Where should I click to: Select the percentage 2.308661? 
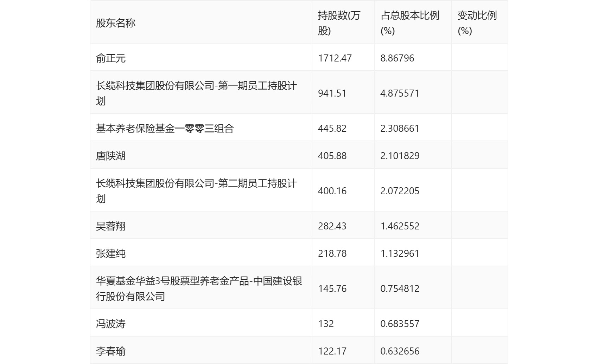point(400,129)
